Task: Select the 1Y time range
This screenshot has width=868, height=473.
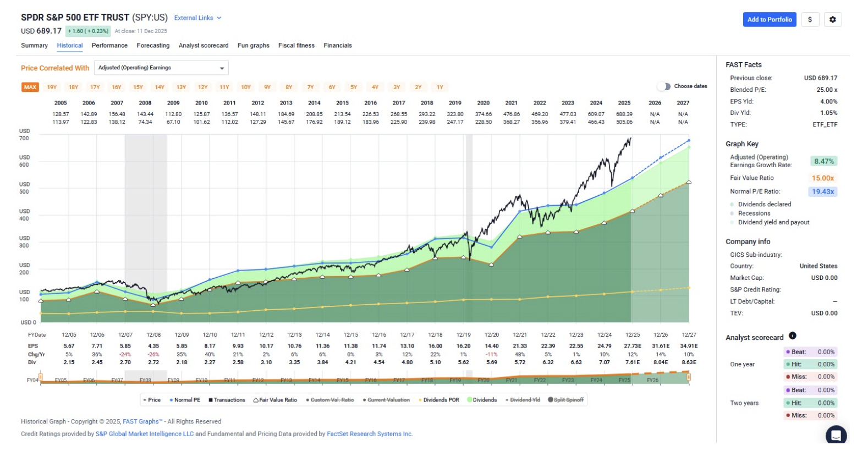Action: click(440, 87)
